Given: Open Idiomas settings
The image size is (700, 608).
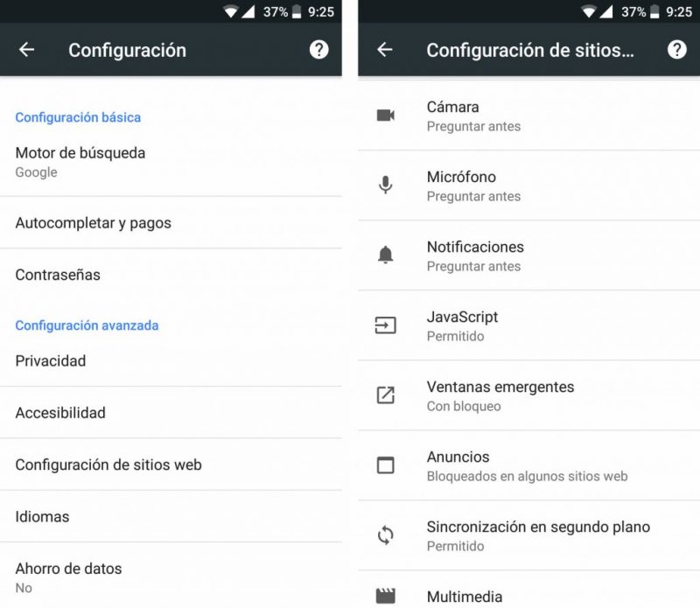Looking at the screenshot, I should [x=171, y=516].
